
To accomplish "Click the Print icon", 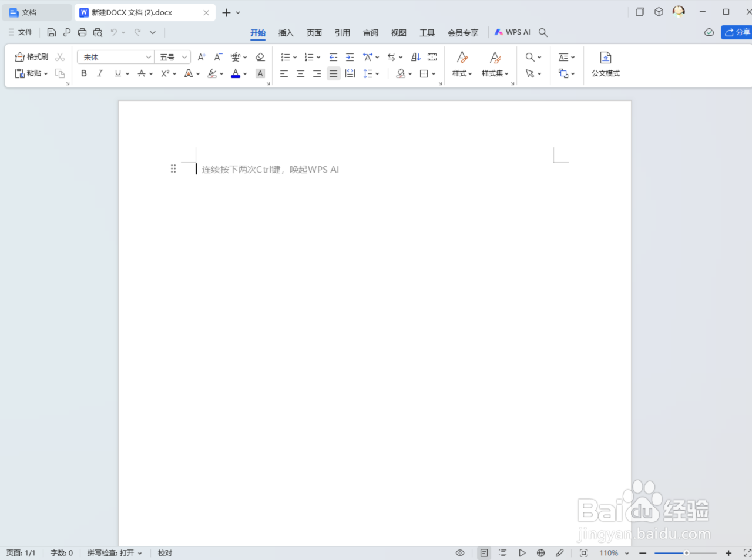I will pos(82,32).
